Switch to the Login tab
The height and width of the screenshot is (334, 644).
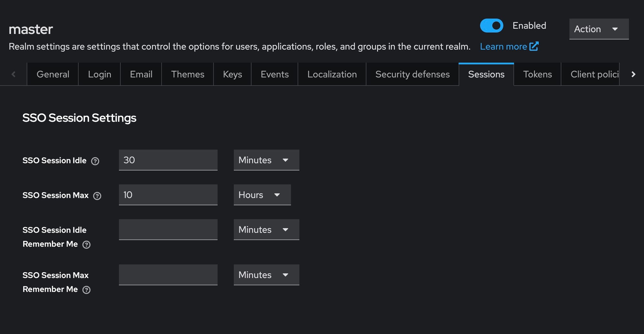[x=99, y=74]
